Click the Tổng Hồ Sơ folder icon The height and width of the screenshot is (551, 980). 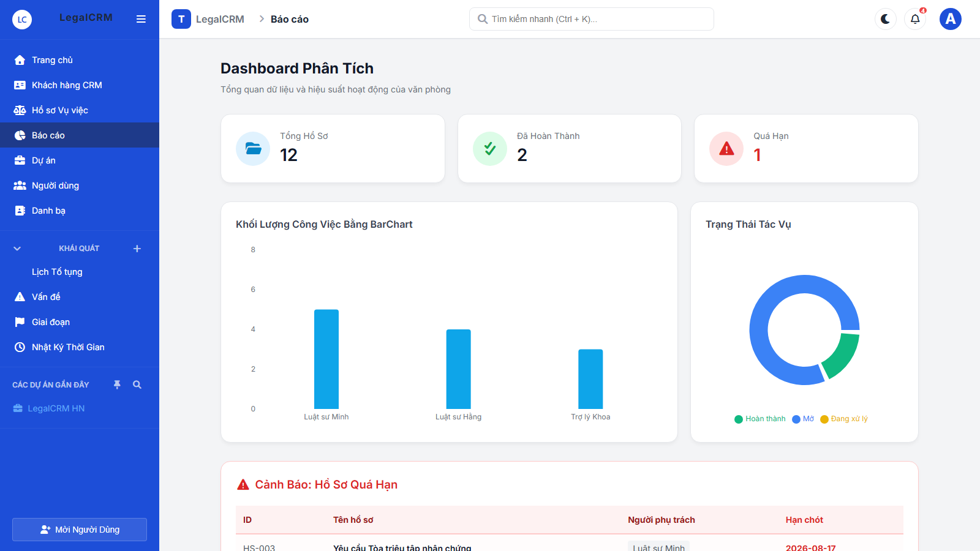(253, 149)
